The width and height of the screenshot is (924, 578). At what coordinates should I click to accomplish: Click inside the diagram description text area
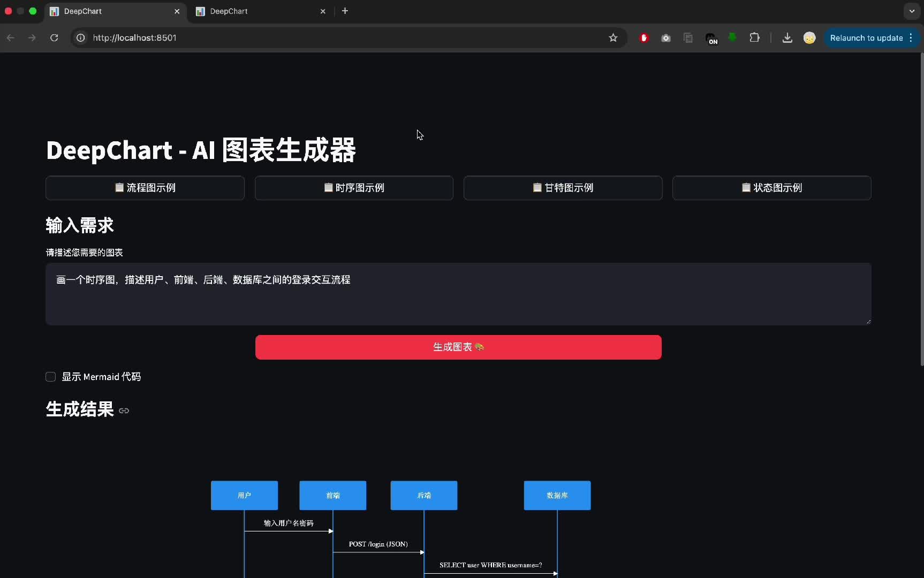click(x=458, y=294)
